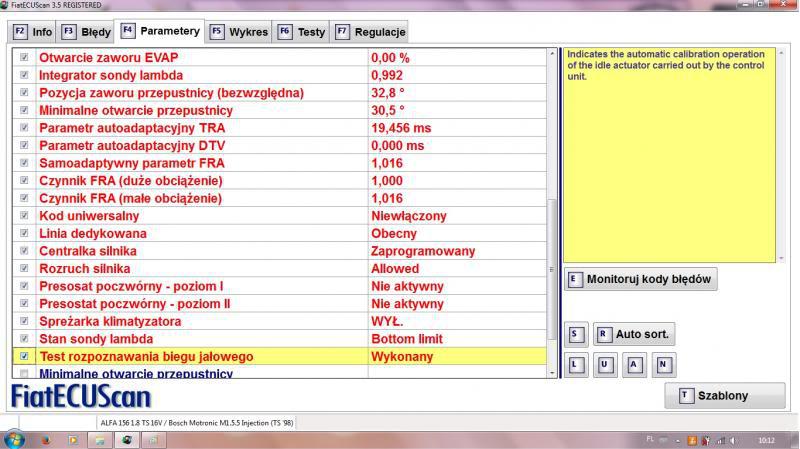The height and width of the screenshot is (449, 800).
Task: Click the A icon button
Action: [x=633, y=363]
